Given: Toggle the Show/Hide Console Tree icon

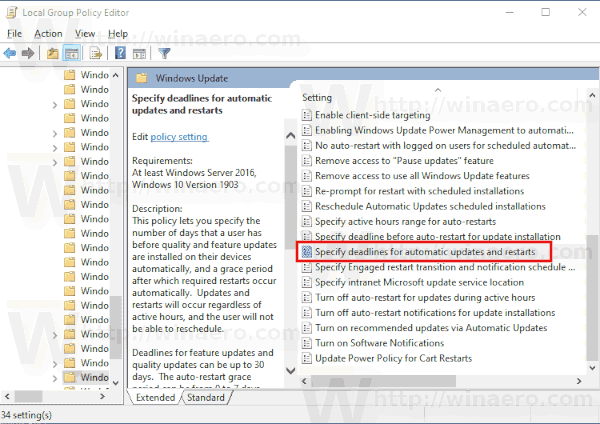Looking at the screenshot, I should pos(72,53).
